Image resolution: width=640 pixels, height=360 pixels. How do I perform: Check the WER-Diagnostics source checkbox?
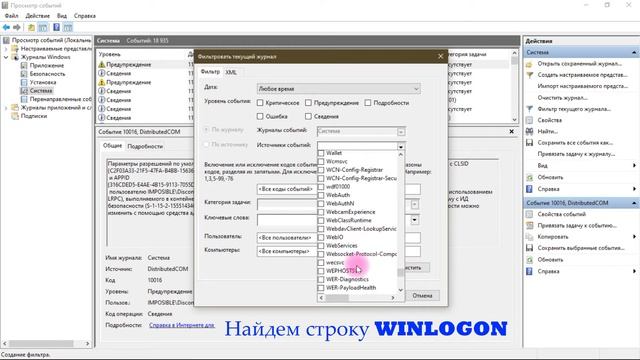tap(321, 279)
